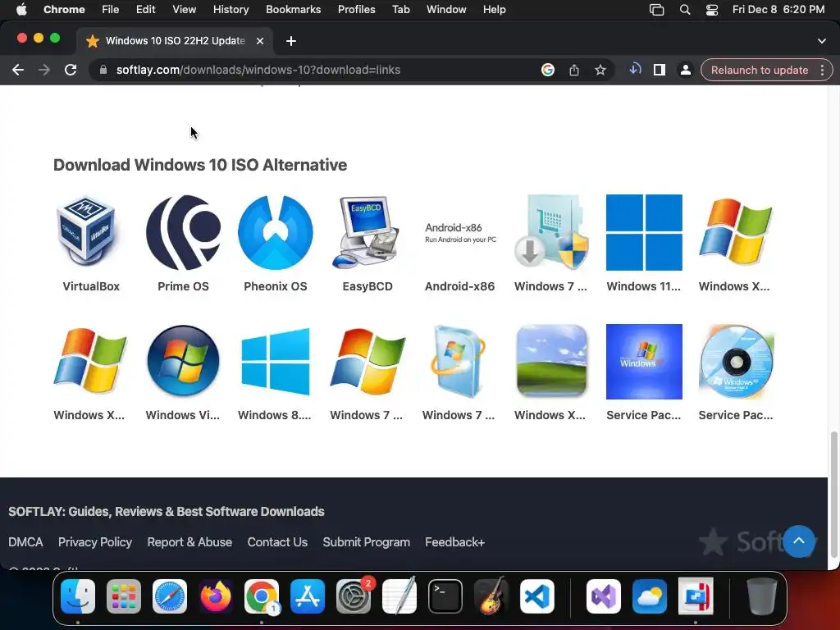Open the Profiles menu

tap(356, 10)
